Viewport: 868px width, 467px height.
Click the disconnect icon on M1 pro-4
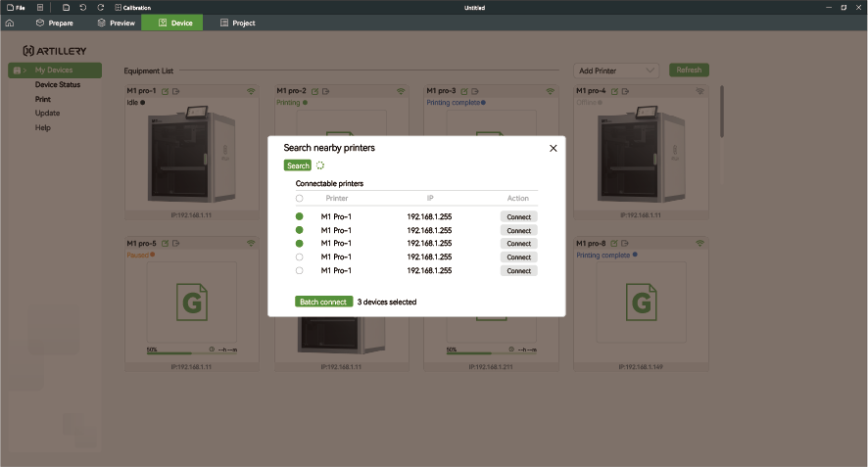[625, 91]
